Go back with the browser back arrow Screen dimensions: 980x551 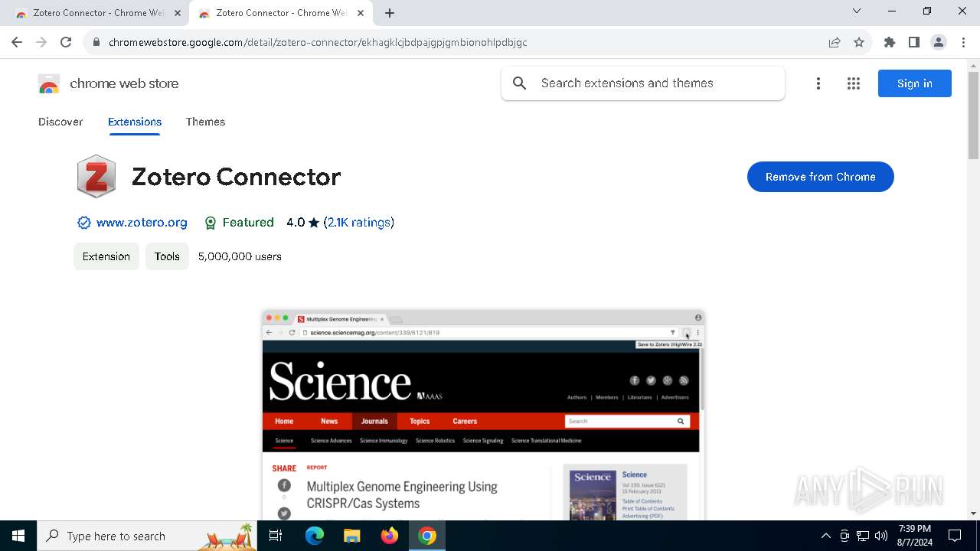pyautogui.click(x=17, y=42)
